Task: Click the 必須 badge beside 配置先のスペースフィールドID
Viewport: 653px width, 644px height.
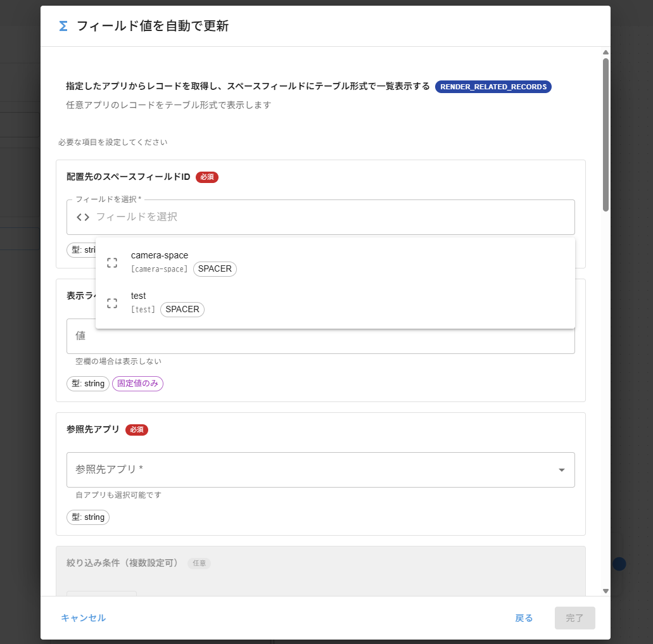Action: [x=206, y=177]
